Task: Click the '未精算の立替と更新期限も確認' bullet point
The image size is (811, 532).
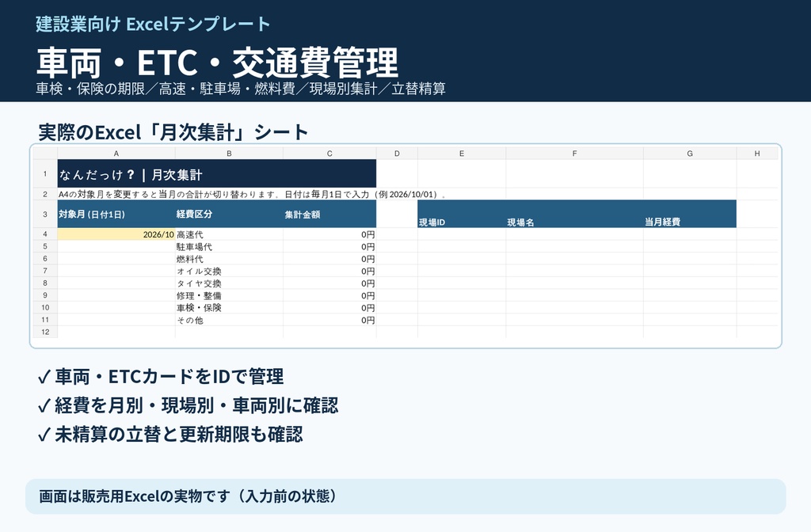Action: coord(170,435)
